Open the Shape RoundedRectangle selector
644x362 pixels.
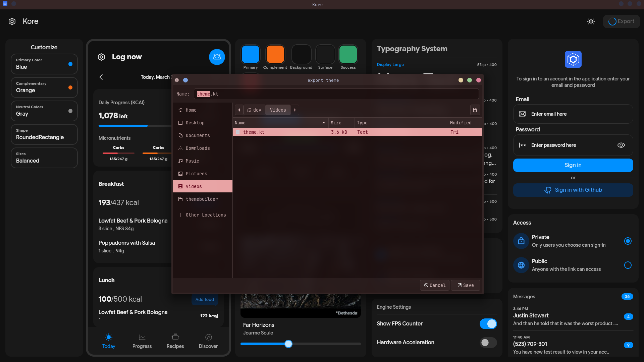(x=44, y=134)
